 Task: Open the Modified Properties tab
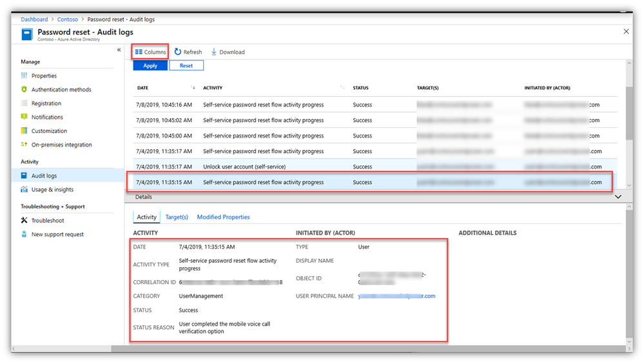[224, 217]
